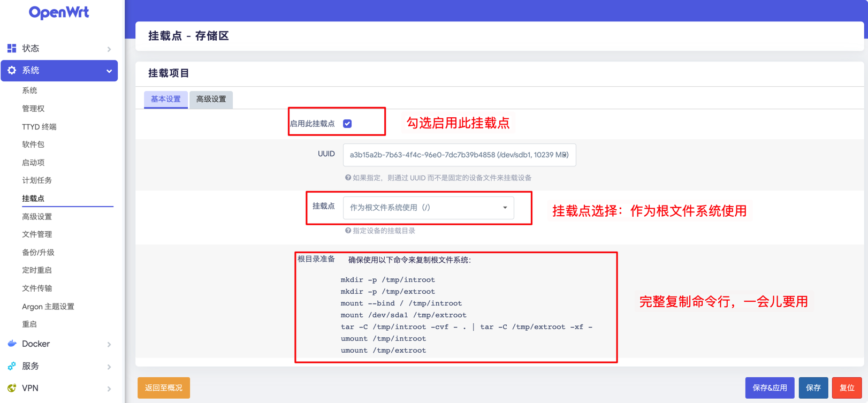Expand the VPN menu chevron
The image size is (868, 403).
pyautogui.click(x=109, y=389)
